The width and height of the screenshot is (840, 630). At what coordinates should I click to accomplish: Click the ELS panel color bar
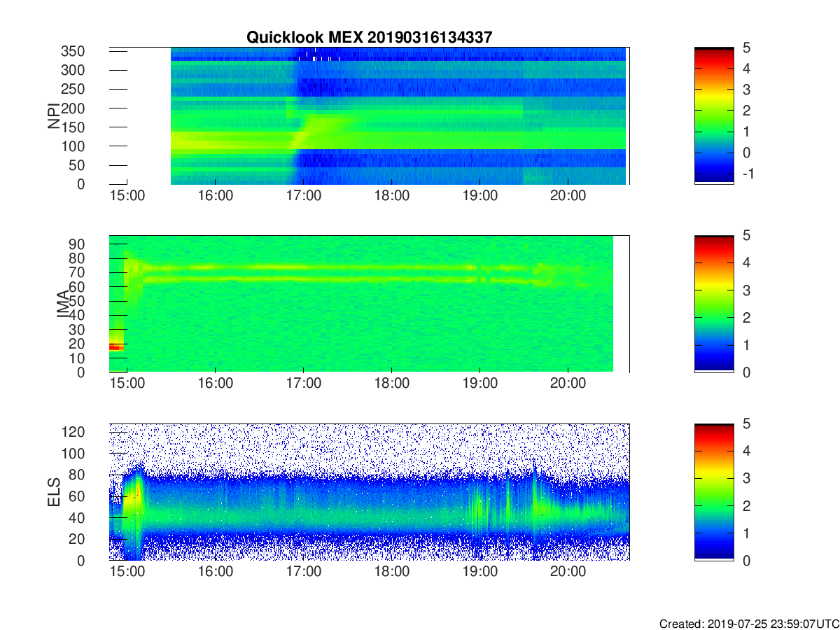[714, 492]
